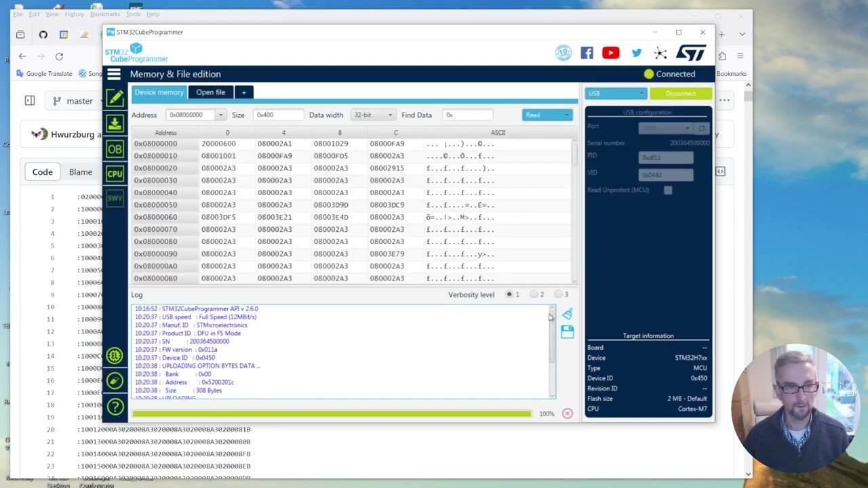868x488 pixels.
Task: Open the browser extensions puzzle icon
Action: [x=722, y=56]
